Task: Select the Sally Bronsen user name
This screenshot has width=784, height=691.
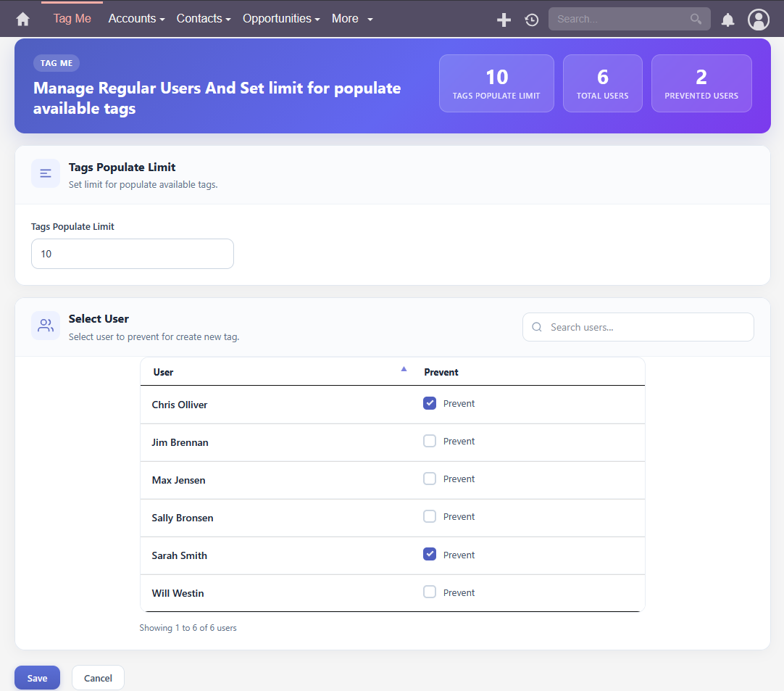Action: point(183,518)
